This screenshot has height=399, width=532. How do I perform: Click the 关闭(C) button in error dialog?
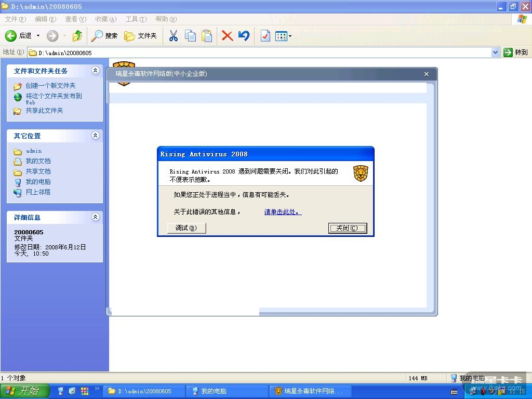point(348,228)
